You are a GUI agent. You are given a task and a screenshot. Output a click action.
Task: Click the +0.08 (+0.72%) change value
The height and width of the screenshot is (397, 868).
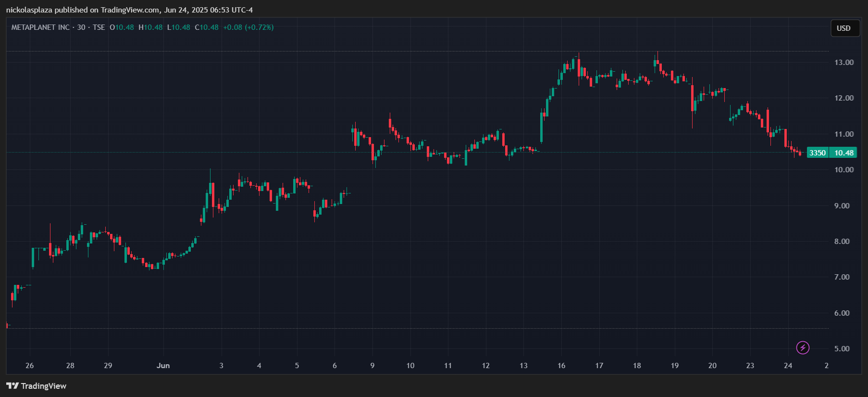248,27
